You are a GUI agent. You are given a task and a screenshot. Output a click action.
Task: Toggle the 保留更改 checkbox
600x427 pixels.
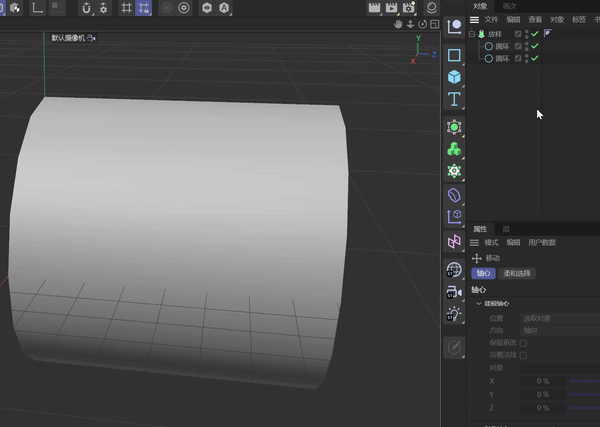pos(523,343)
